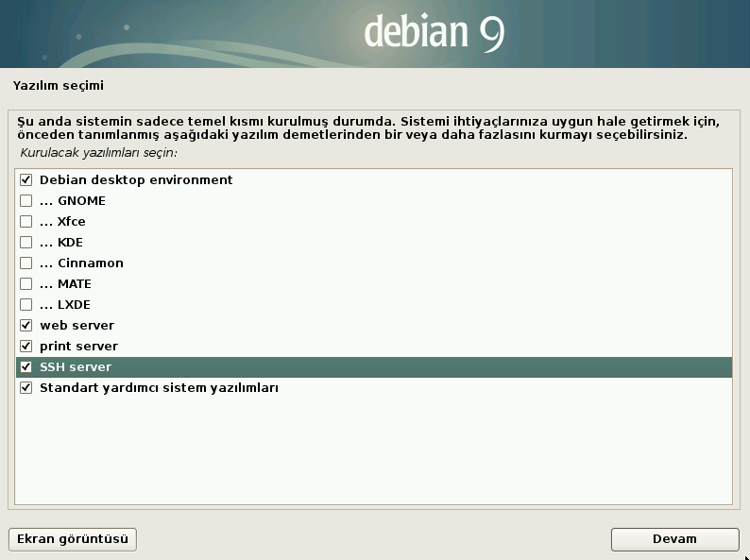
Task: Check the KDE option box
Action: pyautogui.click(x=26, y=242)
